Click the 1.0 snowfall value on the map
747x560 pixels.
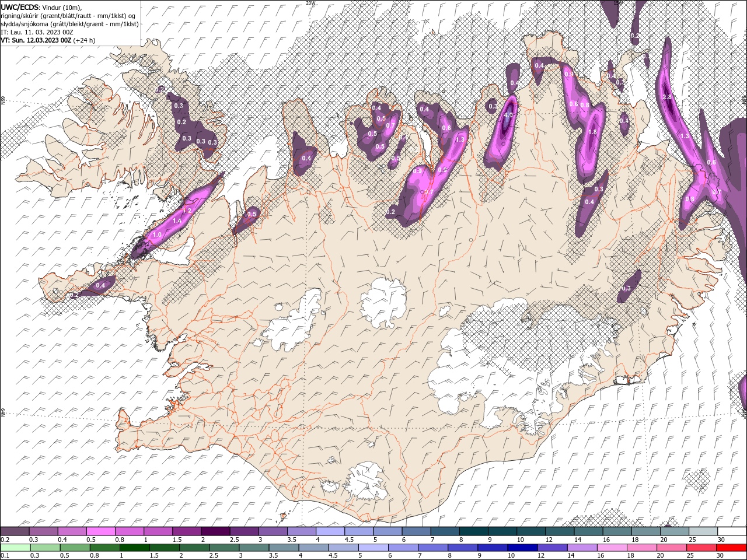point(156,235)
